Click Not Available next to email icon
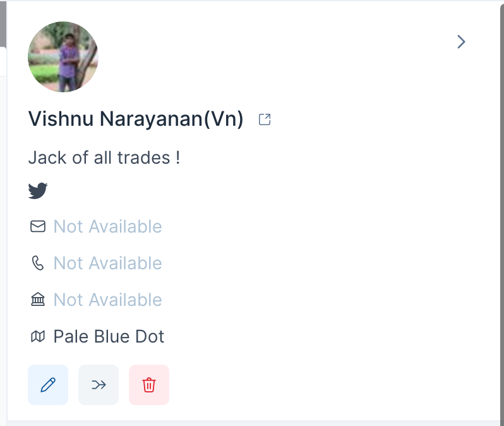504x426 pixels. pos(107,226)
